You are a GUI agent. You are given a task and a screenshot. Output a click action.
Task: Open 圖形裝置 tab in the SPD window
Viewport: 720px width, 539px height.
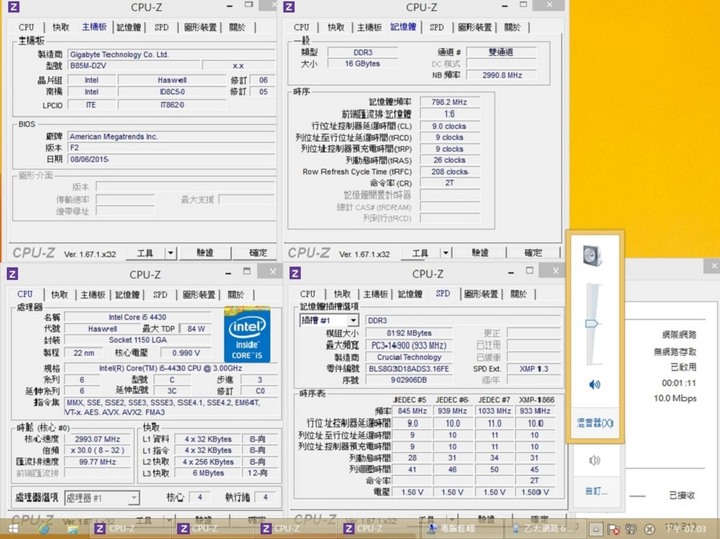(x=481, y=294)
